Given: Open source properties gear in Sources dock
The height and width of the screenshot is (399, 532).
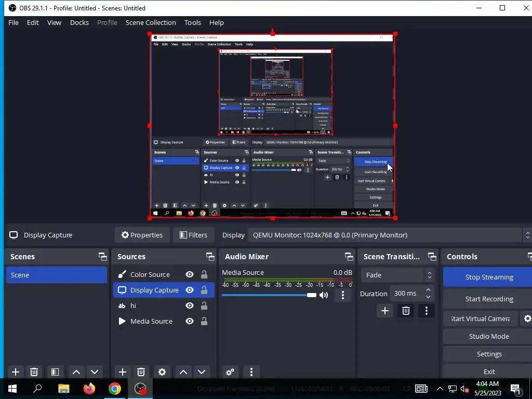Looking at the screenshot, I should click(x=162, y=372).
